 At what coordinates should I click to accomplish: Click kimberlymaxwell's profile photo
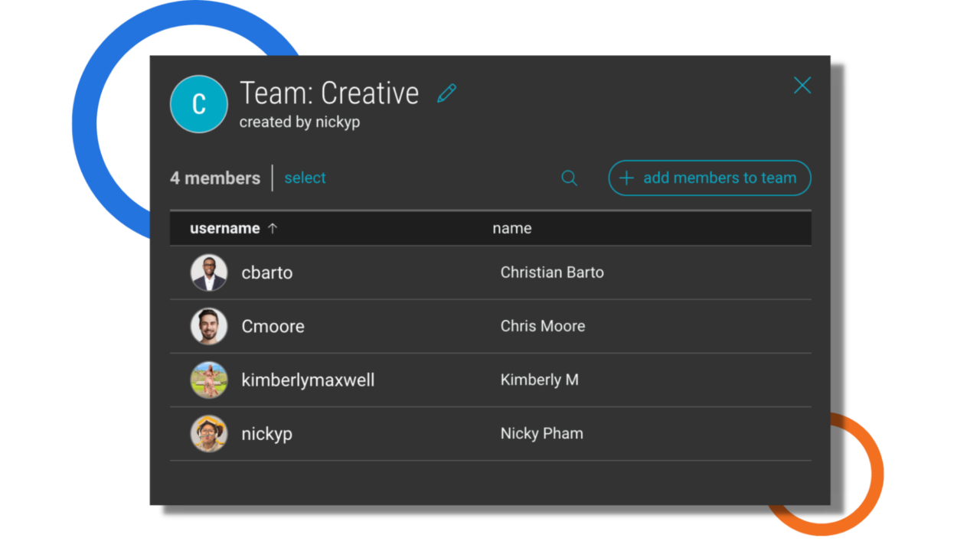pyautogui.click(x=208, y=380)
